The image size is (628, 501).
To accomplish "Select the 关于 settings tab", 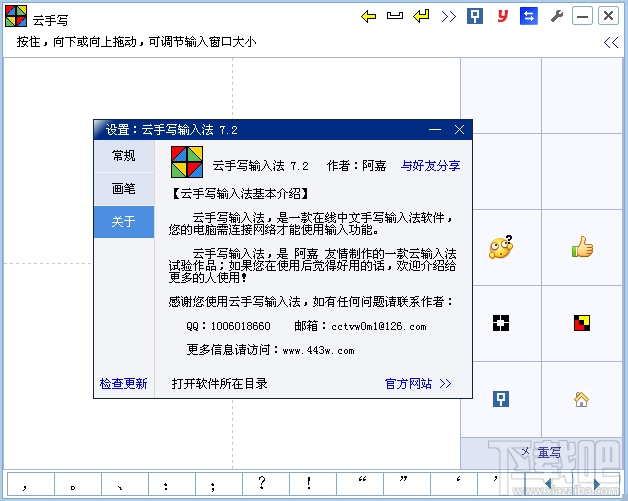I will 124,222.
